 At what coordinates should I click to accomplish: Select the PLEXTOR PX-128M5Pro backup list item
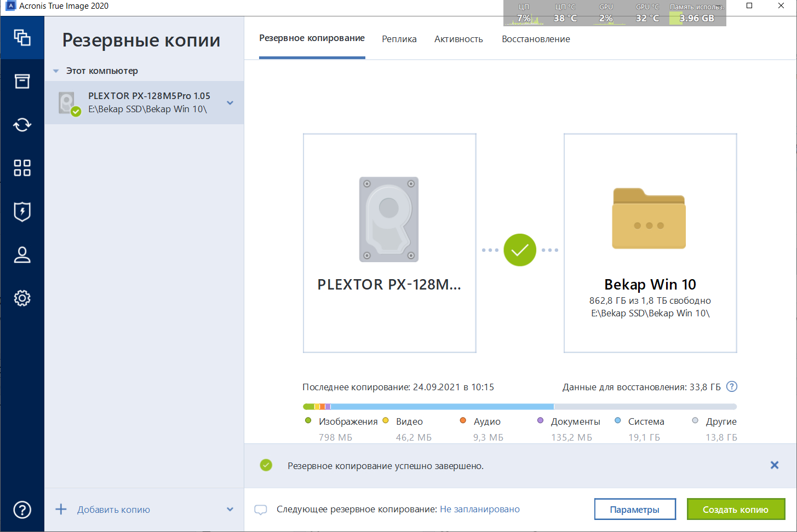[144, 103]
